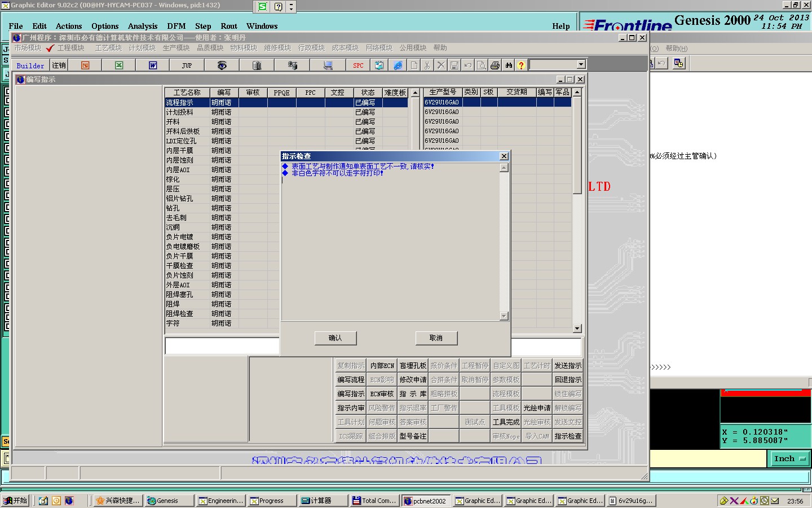Switch to Progress taskbar item
This screenshot has width=812, height=508.
pyautogui.click(x=272, y=501)
